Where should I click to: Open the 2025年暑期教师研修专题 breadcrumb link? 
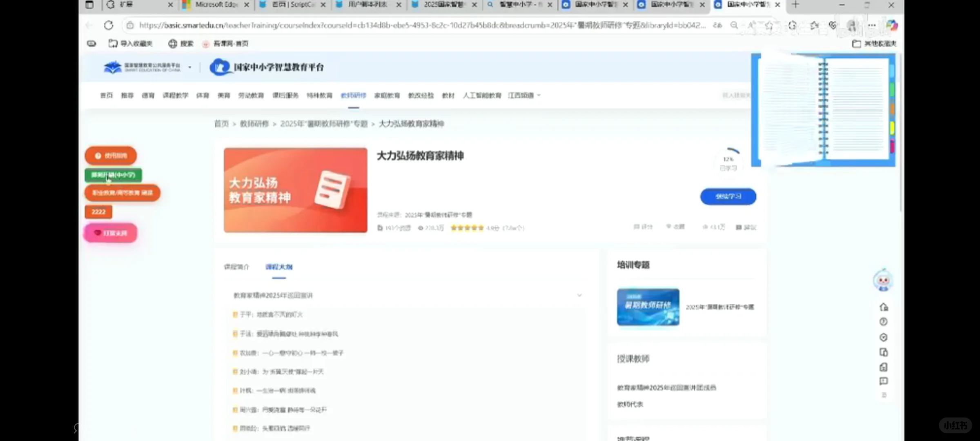coord(325,124)
